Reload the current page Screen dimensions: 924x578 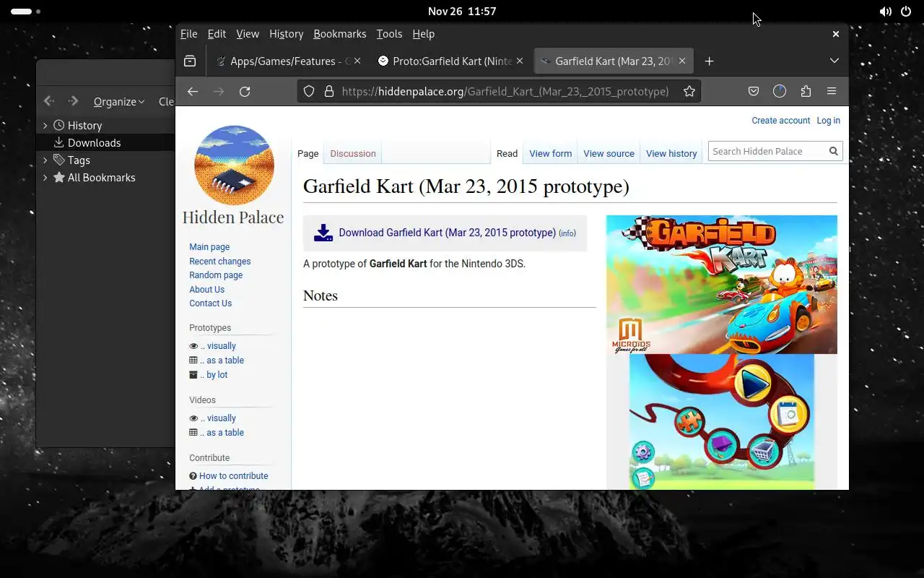(245, 92)
